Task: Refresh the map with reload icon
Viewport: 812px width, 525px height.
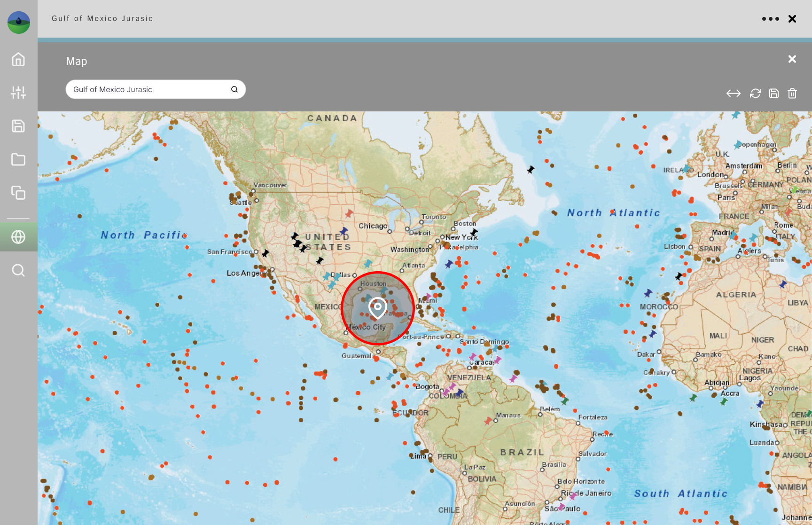Action: [x=755, y=94]
